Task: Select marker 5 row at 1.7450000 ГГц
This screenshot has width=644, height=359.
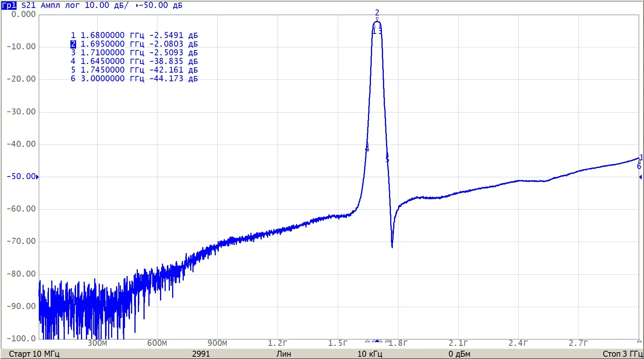Action: (134, 70)
